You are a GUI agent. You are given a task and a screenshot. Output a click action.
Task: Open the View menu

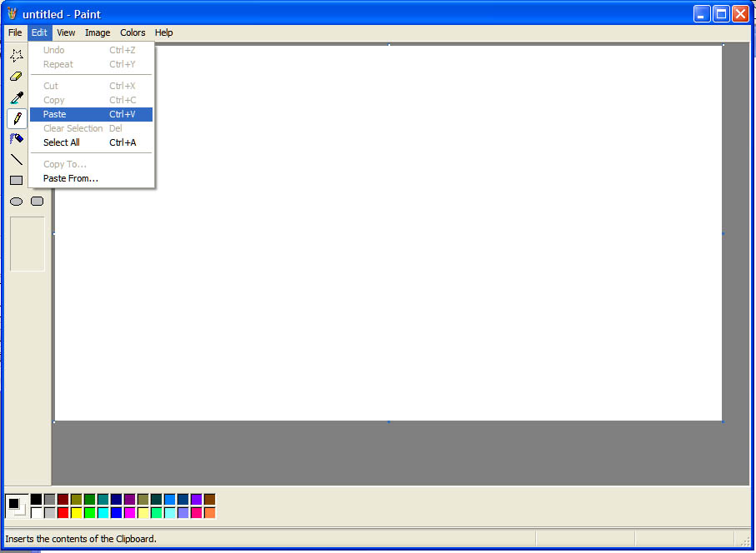tap(66, 32)
